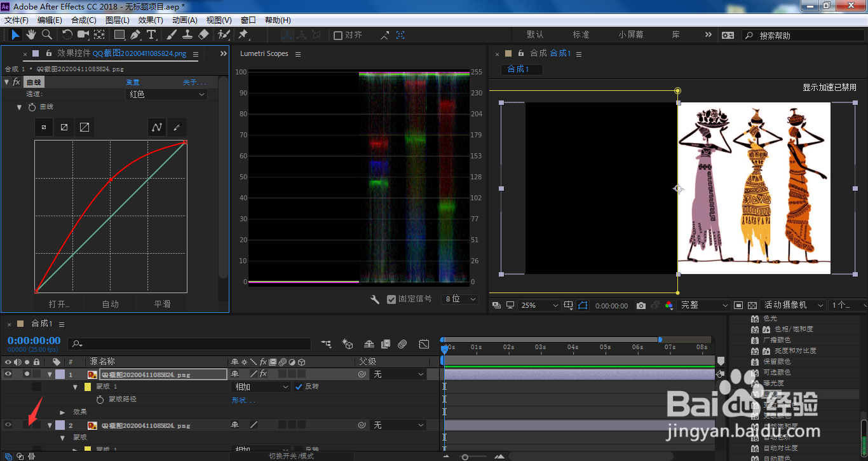Select the Brush tool
This screenshot has width=868, height=461.
(x=172, y=34)
